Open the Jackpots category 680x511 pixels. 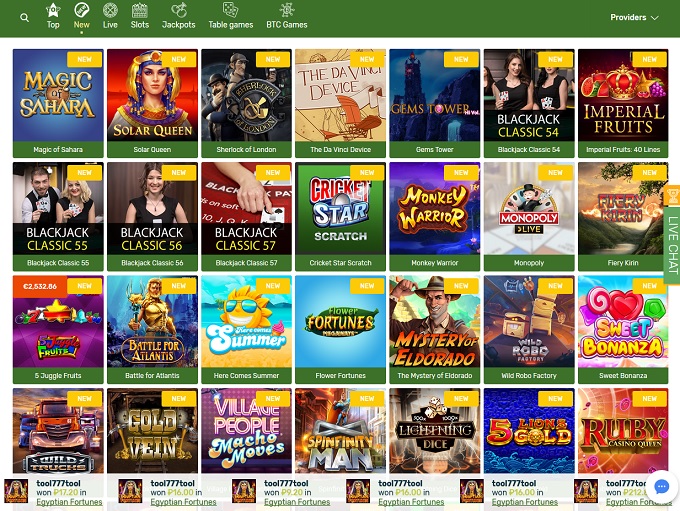(x=179, y=15)
